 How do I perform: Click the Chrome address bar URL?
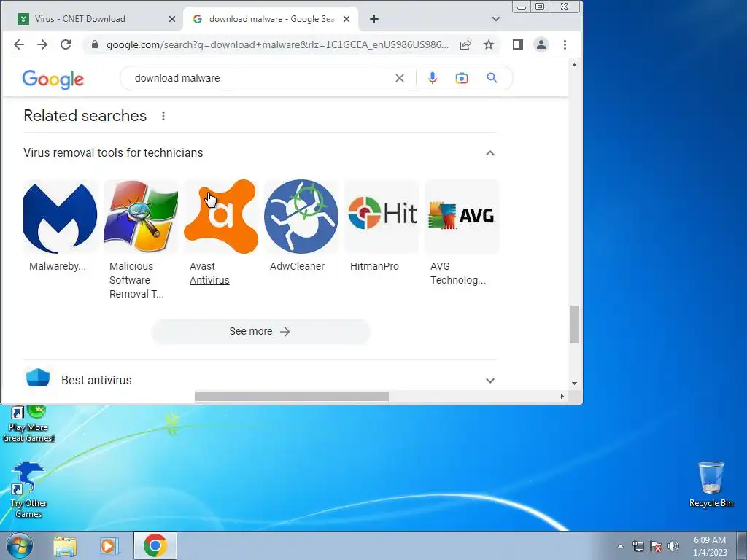[277, 44]
